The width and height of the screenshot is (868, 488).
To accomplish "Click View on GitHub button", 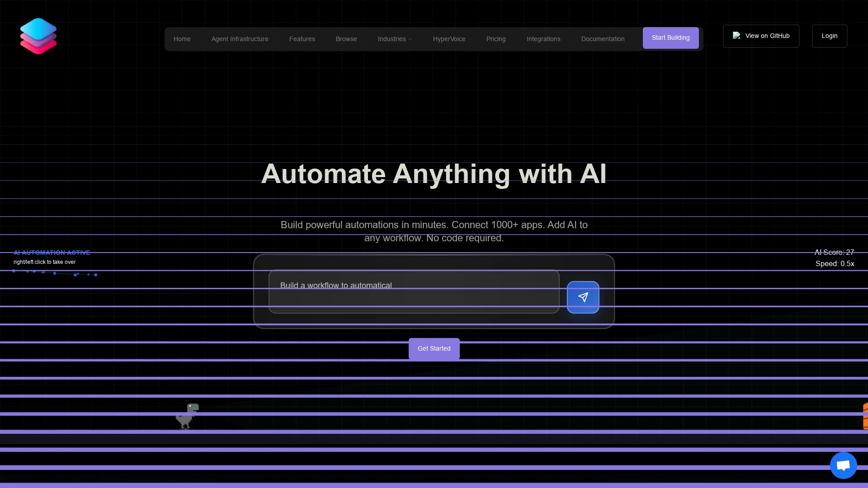I will [761, 36].
